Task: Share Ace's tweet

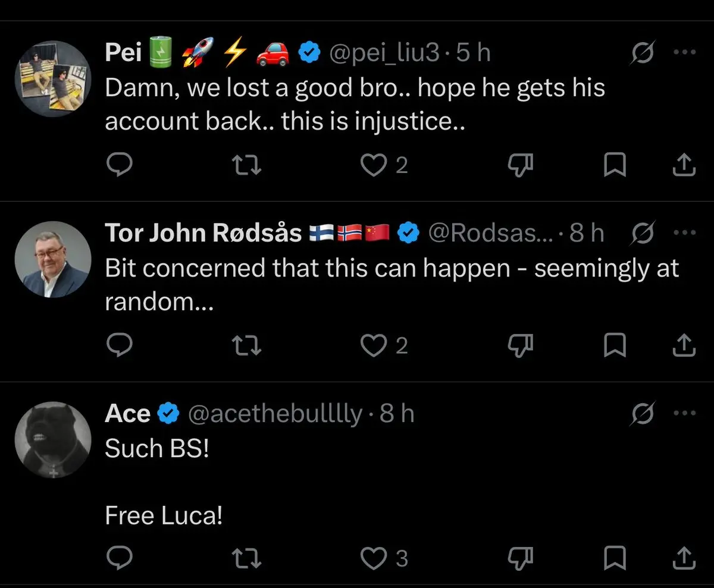Action: click(x=684, y=558)
